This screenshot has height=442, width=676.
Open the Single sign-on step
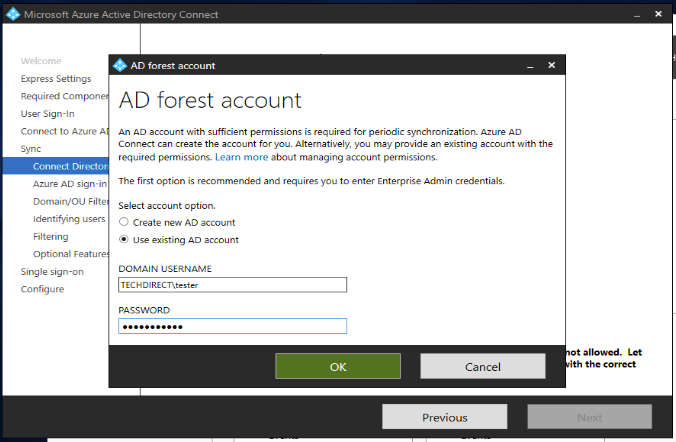[52, 272]
